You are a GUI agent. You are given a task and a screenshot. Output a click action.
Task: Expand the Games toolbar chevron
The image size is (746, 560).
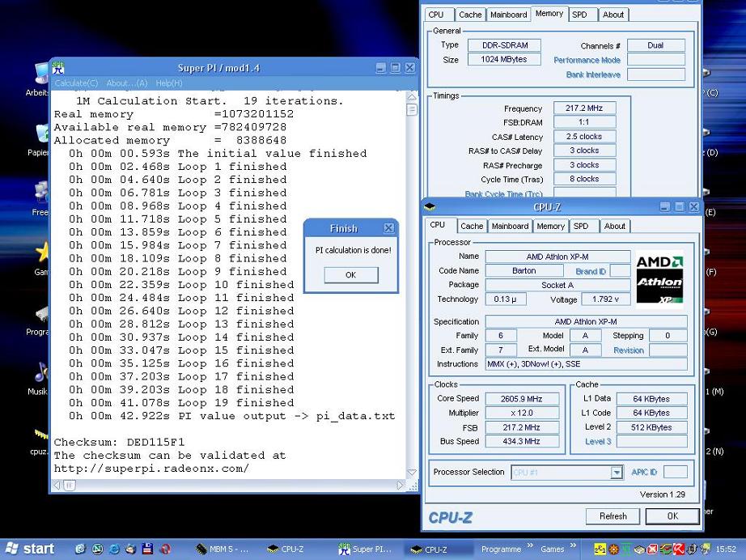pyautogui.click(x=573, y=545)
